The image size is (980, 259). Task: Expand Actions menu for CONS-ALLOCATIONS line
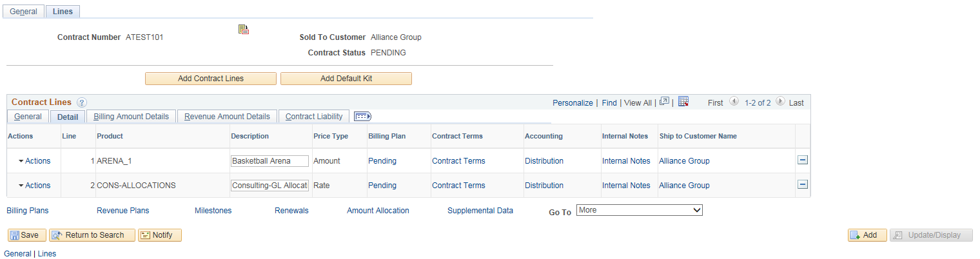pyautogui.click(x=34, y=186)
